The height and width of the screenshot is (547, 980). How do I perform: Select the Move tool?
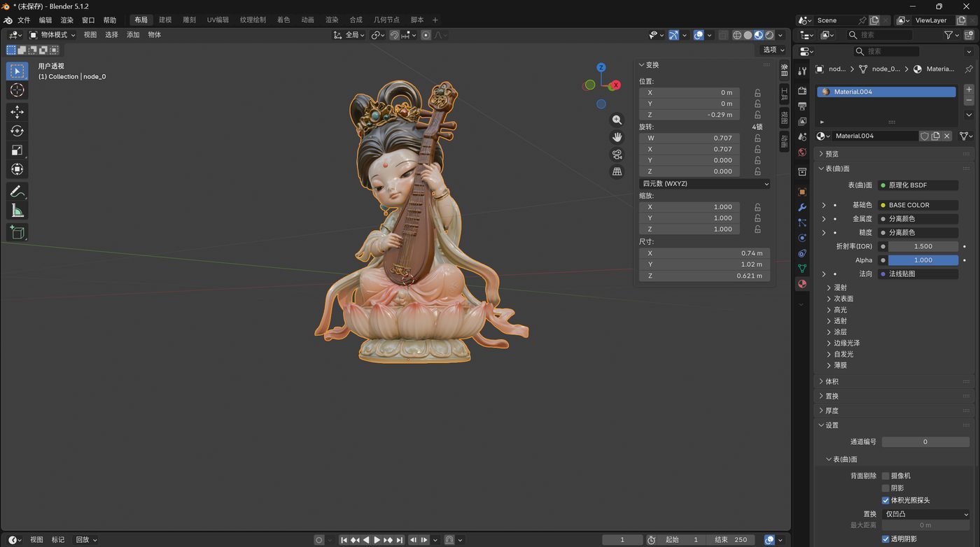click(17, 112)
